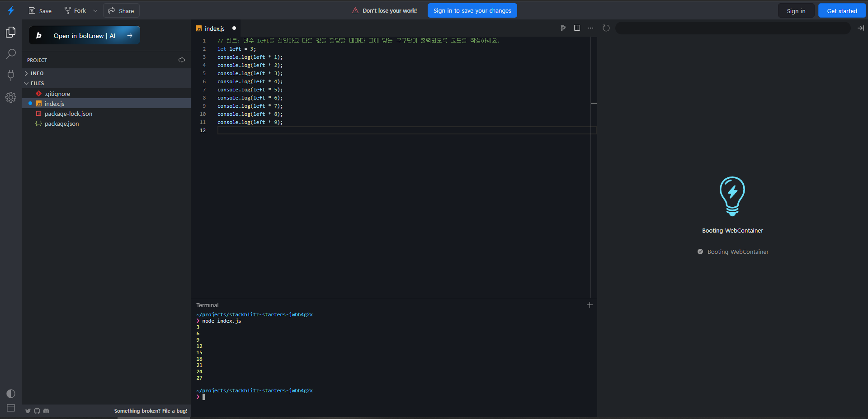Click the Korean hint comment on line 1
Screen dimensions: 868x419
[x=359, y=41]
